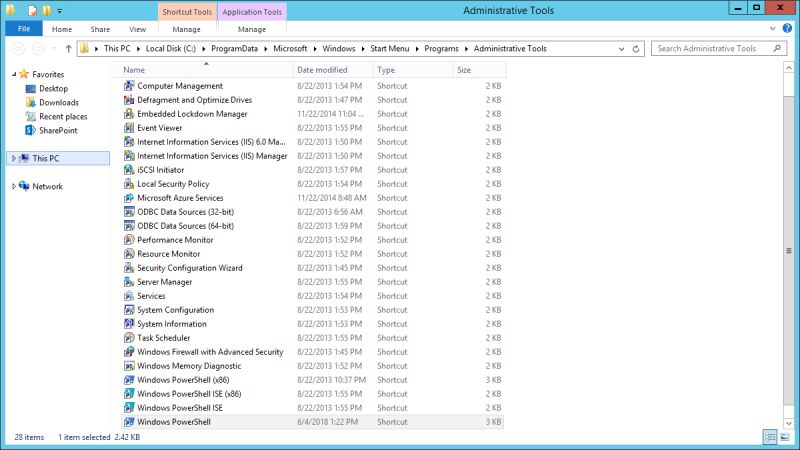Sort by the Type column header

[413, 70]
